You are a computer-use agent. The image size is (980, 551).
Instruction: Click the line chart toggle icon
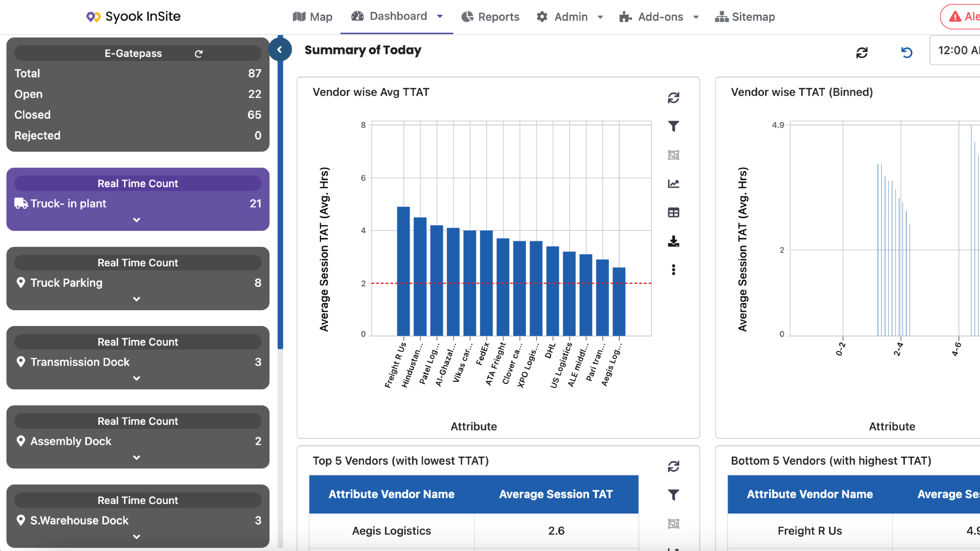point(674,184)
